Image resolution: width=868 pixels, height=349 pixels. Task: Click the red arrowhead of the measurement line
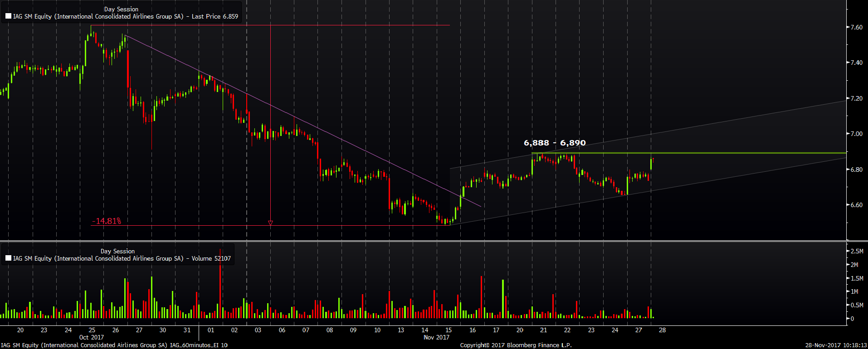pos(271,223)
